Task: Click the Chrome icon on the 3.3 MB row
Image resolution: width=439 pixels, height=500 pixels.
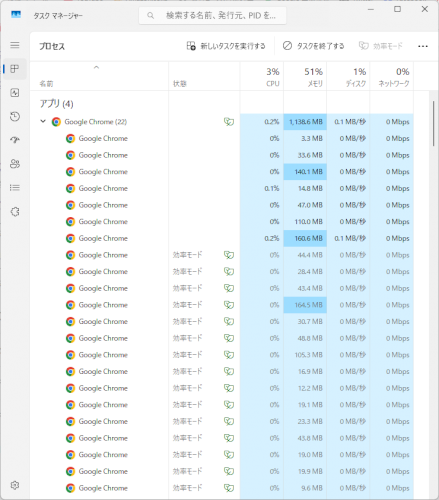Action: tap(70, 139)
